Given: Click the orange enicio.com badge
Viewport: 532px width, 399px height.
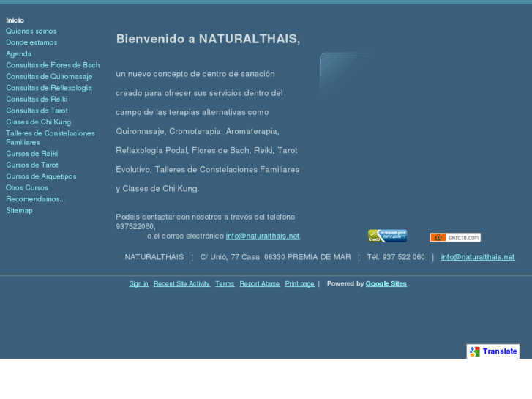Looking at the screenshot, I should [454, 237].
